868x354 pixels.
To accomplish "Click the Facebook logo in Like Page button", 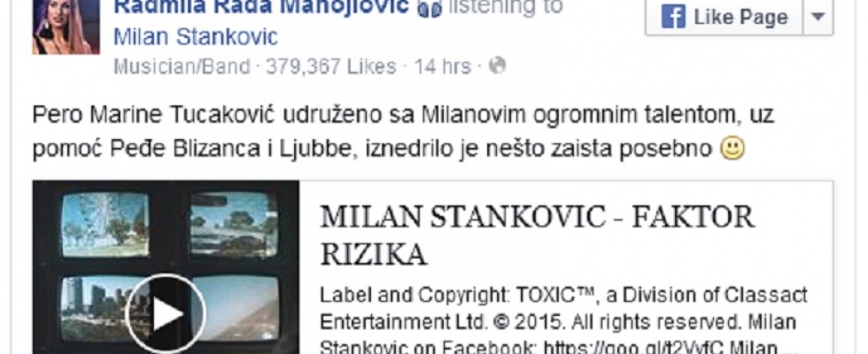I will coord(673,17).
